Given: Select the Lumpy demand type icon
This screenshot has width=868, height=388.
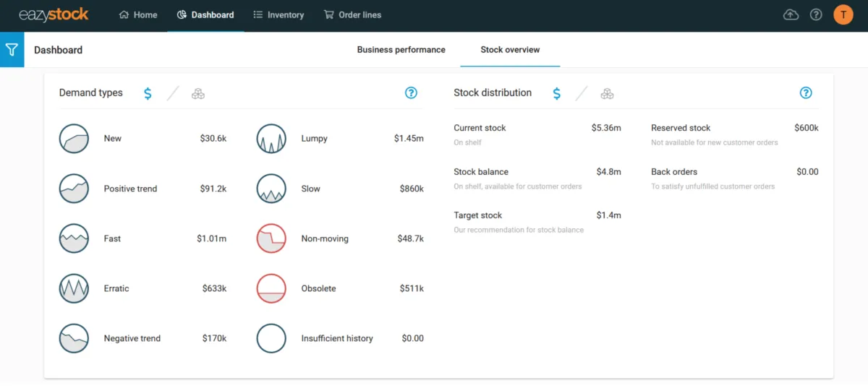Looking at the screenshot, I should click(271, 139).
